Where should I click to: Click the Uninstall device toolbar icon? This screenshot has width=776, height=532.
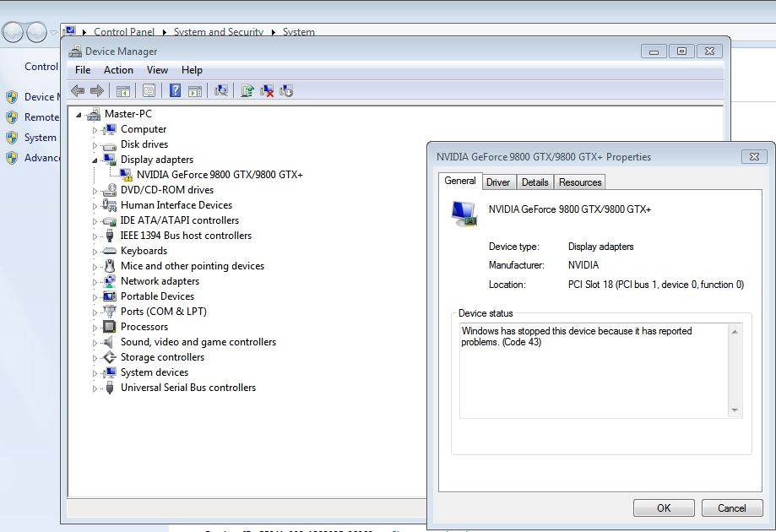click(267, 90)
